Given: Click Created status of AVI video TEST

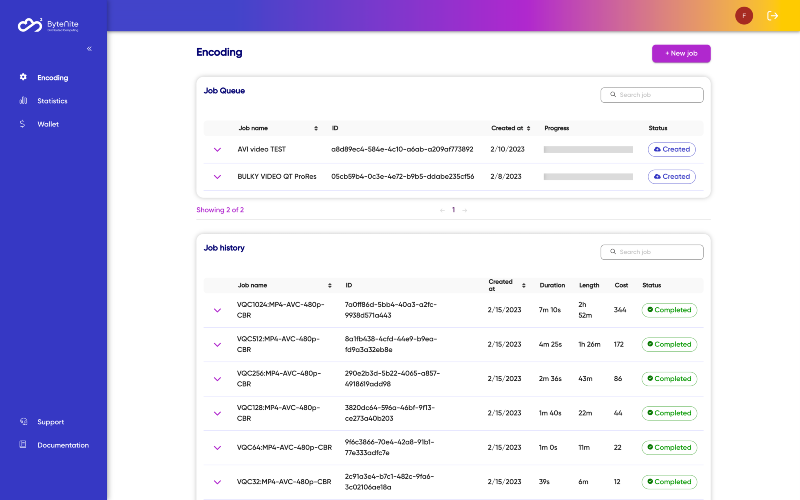Looking at the screenshot, I should coord(671,149).
